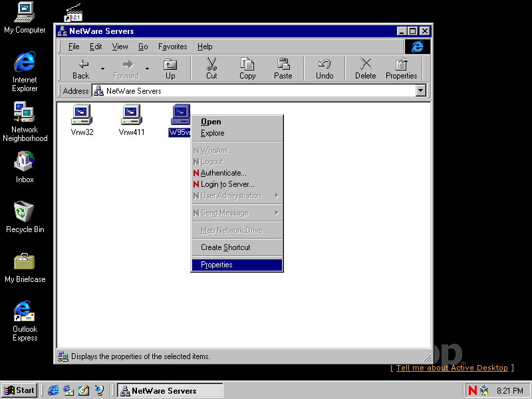The image size is (532, 399).
Task: Click Tell me about Active Desktop link
Action: click(452, 368)
